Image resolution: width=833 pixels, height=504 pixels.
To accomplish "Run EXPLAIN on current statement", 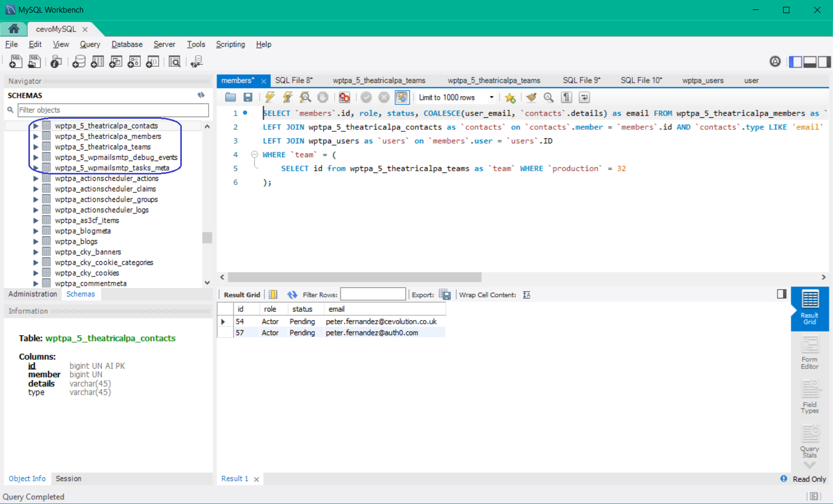I will 305,97.
